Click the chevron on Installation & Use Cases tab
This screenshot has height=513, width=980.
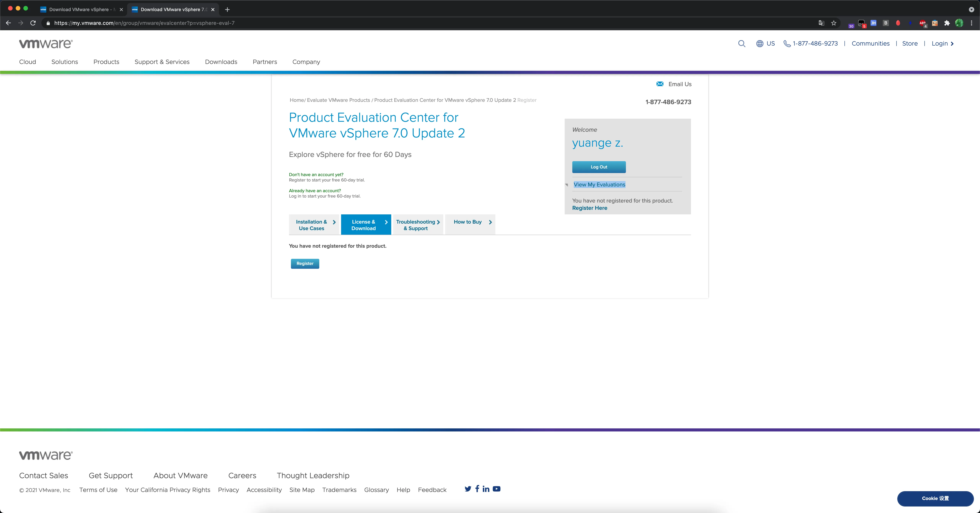334,222
